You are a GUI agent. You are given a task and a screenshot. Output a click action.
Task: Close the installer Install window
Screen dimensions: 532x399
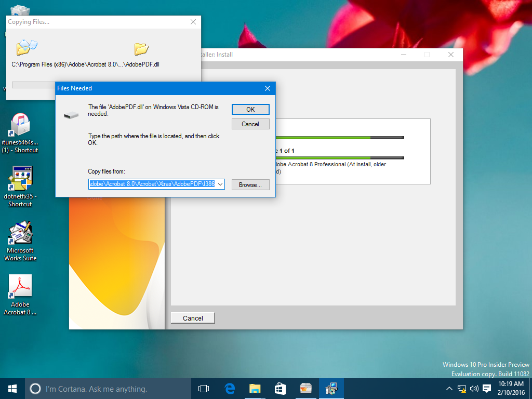(450, 55)
